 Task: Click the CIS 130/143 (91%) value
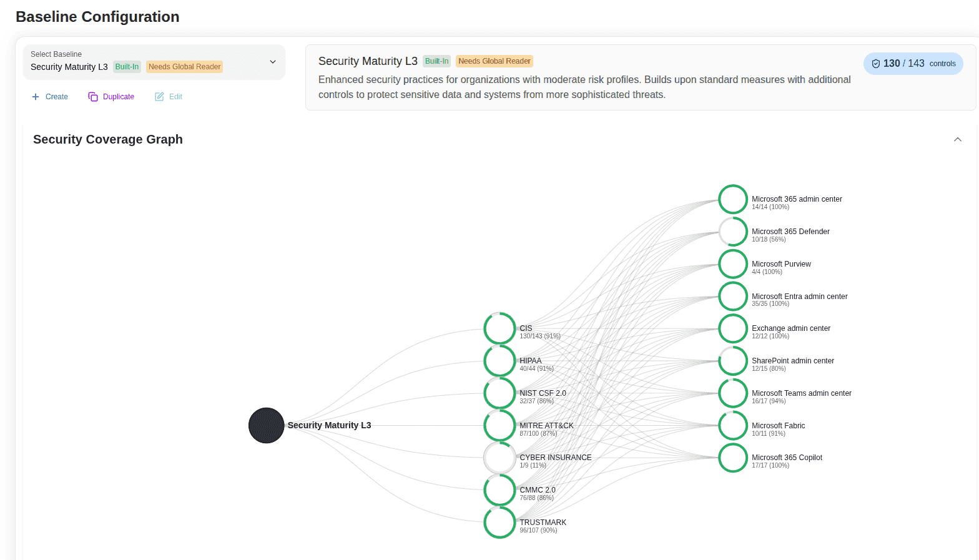pyautogui.click(x=540, y=336)
